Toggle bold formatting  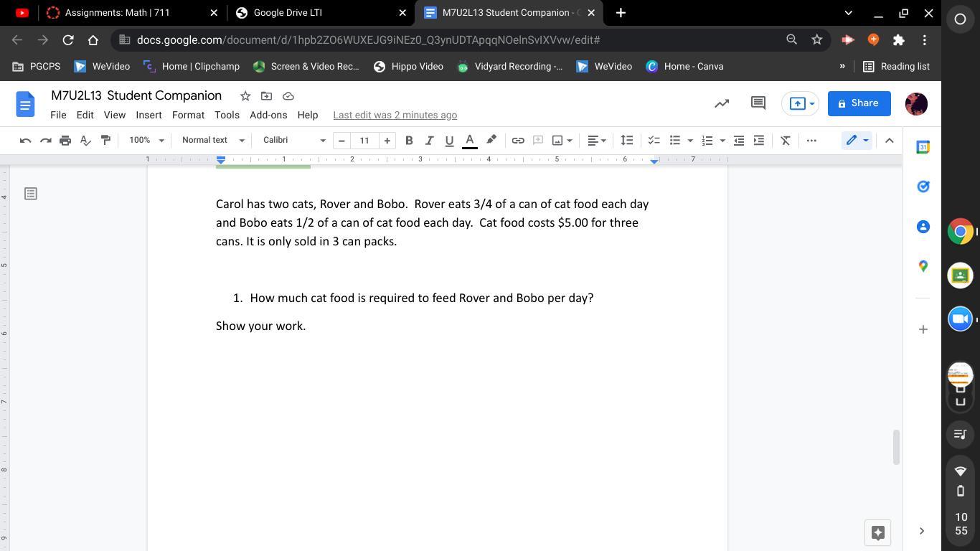click(409, 141)
